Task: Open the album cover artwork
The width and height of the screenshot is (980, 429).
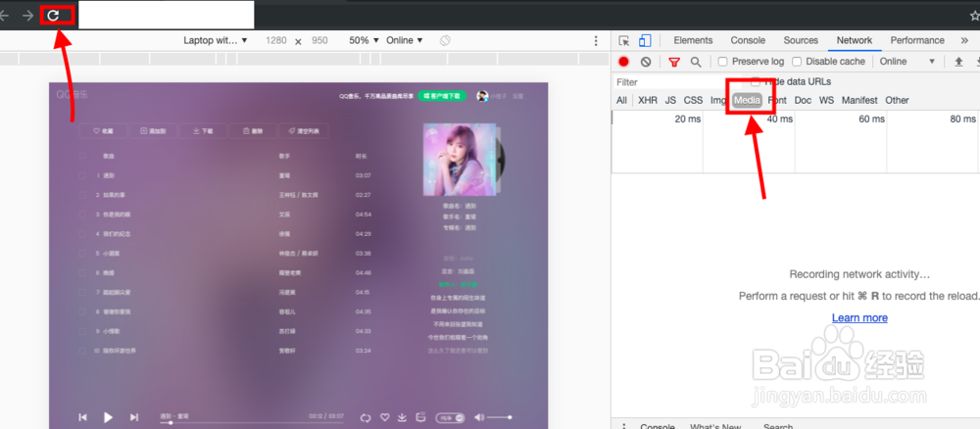Action: click(x=460, y=160)
